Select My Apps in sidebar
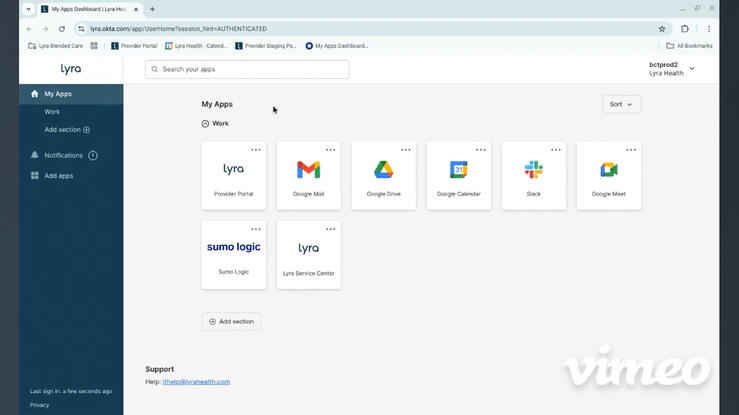739x415 pixels. pos(71,94)
